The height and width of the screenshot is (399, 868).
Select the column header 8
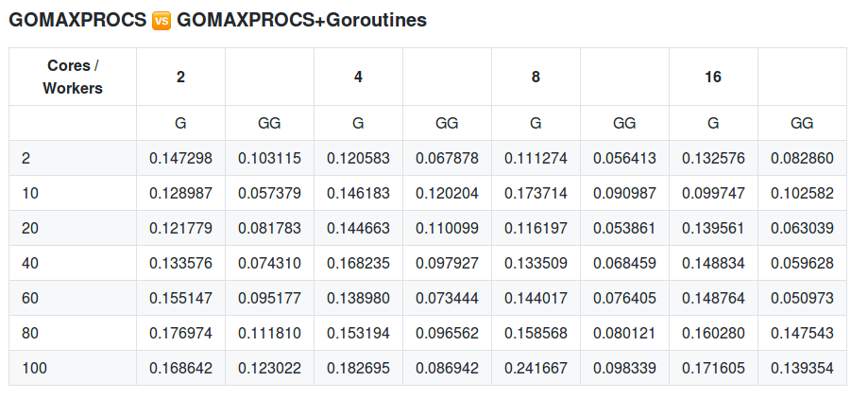(536, 77)
